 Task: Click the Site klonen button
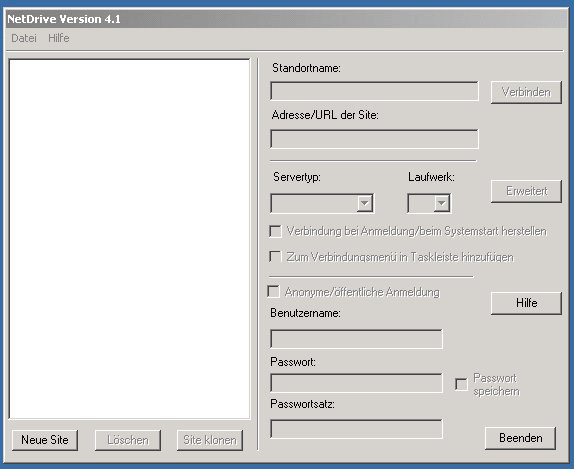pyautogui.click(x=210, y=440)
